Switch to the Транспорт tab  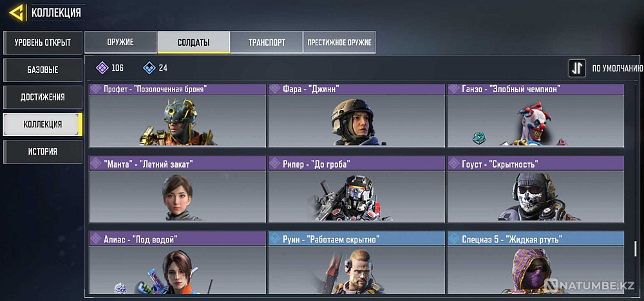pyautogui.click(x=267, y=43)
